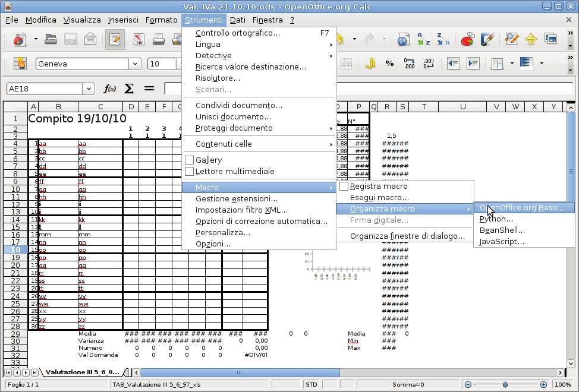Open the Valutazione III 5_6_9 sheet tab
The width and height of the screenshot is (579, 392).
(82, 372)
